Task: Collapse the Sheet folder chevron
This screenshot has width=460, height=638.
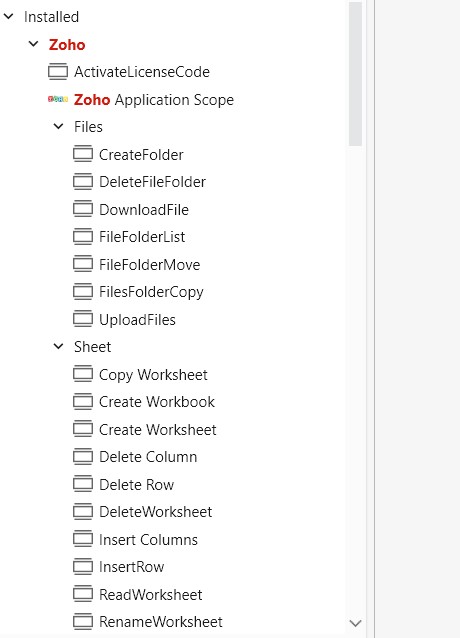Action: 59,347
